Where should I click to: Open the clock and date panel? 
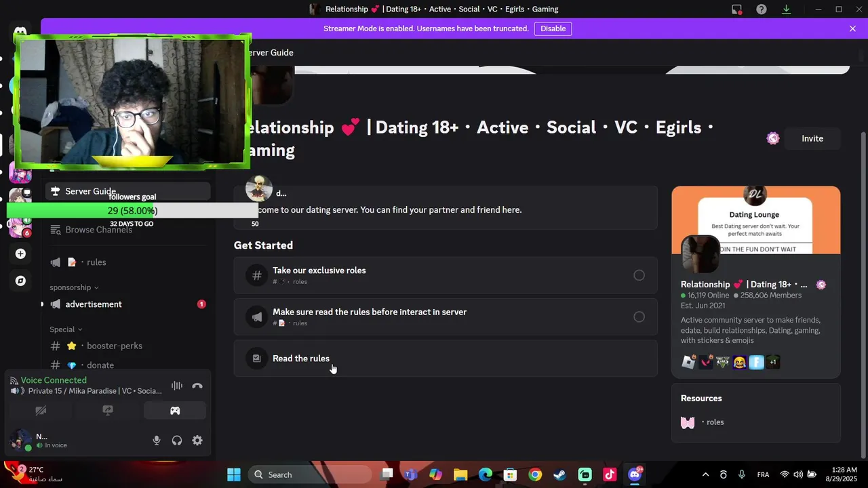[843, 474]
